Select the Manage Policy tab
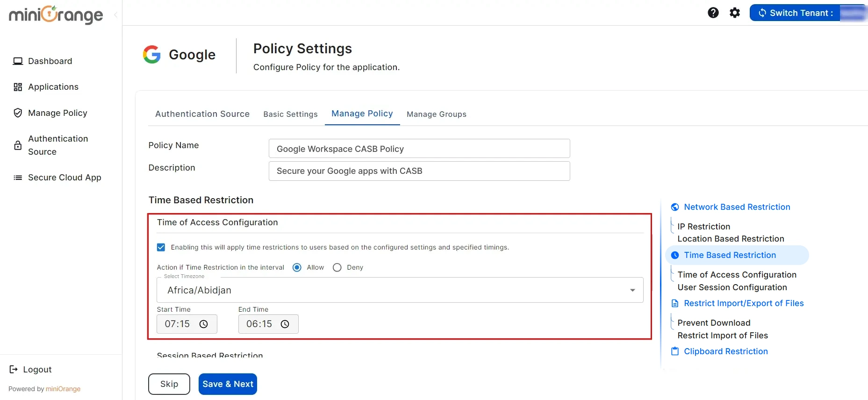Image resolution: width=868 pixels, height=400 pixels. [x=362, y=114]
